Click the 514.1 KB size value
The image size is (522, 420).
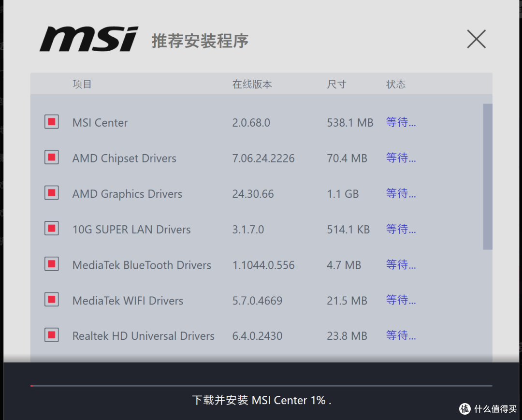tap(348, 229)
